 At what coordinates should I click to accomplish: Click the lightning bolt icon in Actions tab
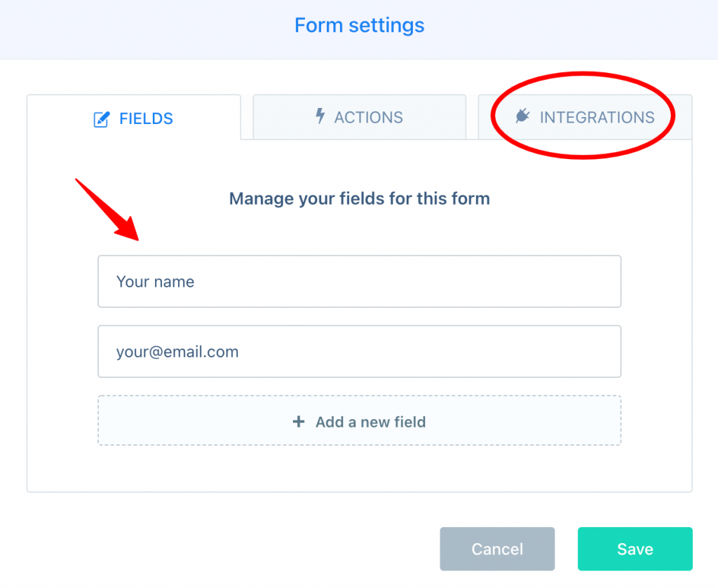320,116
